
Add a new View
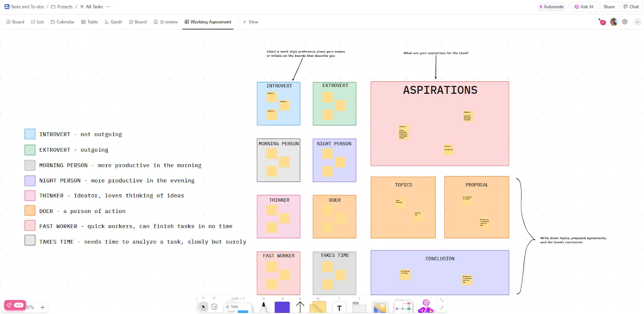(250, 22)
